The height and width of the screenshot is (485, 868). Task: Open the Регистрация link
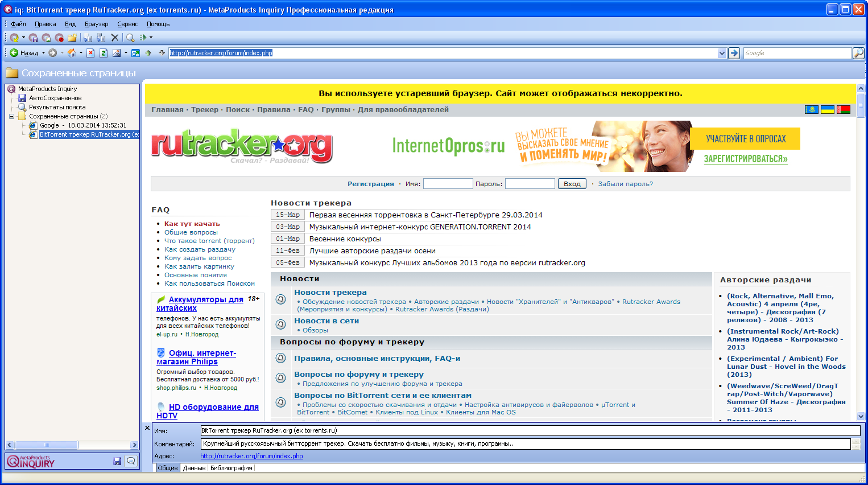(371, 184)
